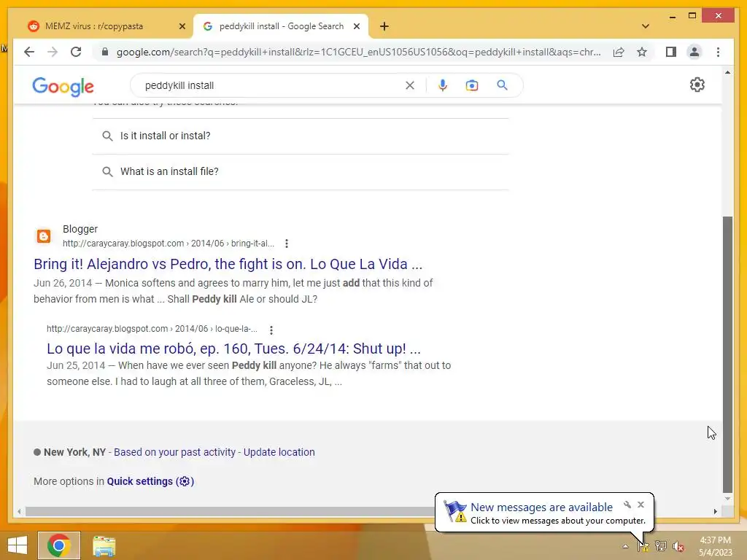This screenshot has width=747, height=560.
Task: Go to the Google homepage logo
Action: 63,86
